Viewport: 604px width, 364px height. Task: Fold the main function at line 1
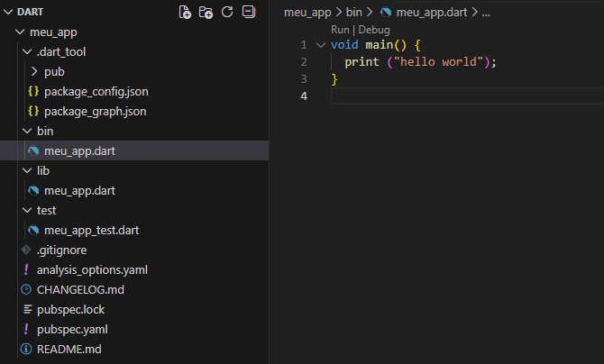pos(321,45)
